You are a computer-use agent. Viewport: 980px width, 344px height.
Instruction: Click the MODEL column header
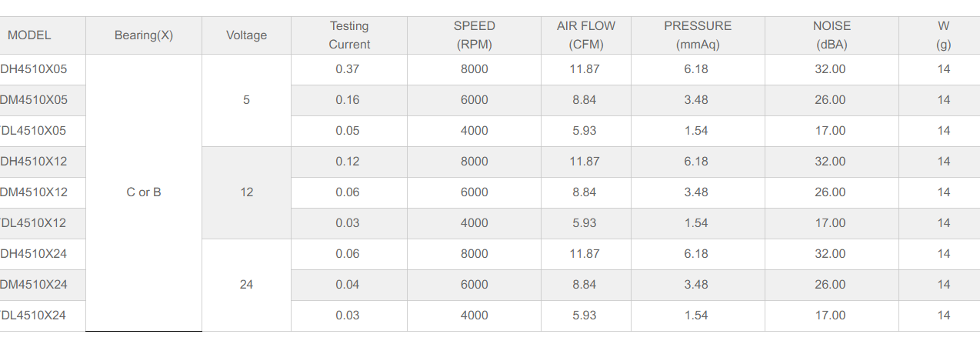(x=29, y=35)
